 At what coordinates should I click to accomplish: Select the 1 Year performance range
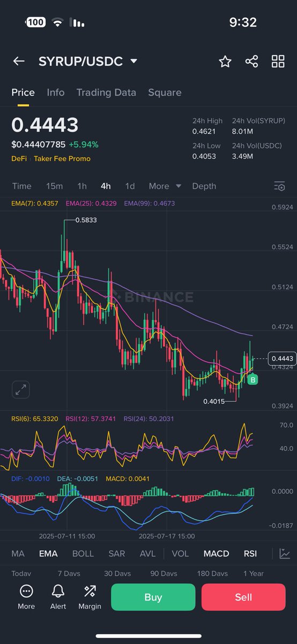point(254,573)
